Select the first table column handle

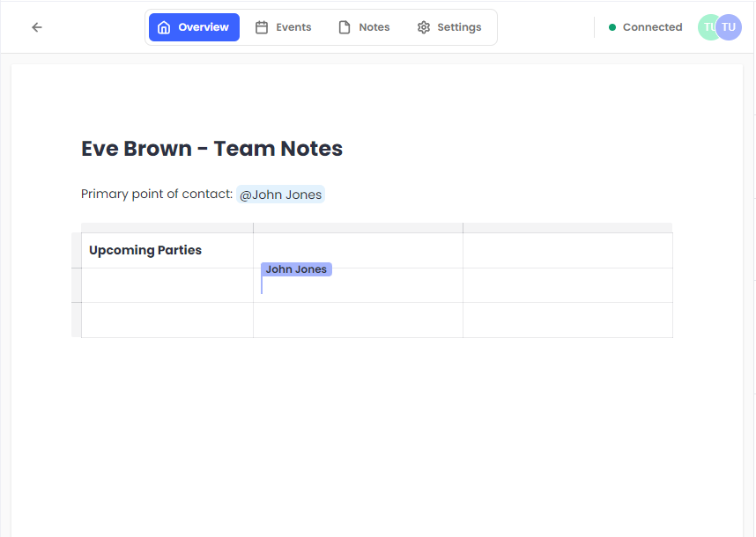167,228
